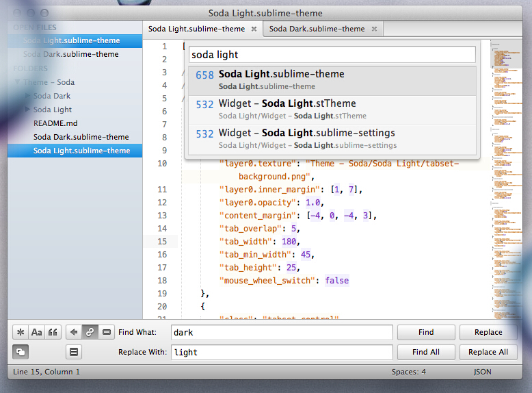Toggle regular expression search option
This screenshot has width=532, height=393.
(21, 332)
